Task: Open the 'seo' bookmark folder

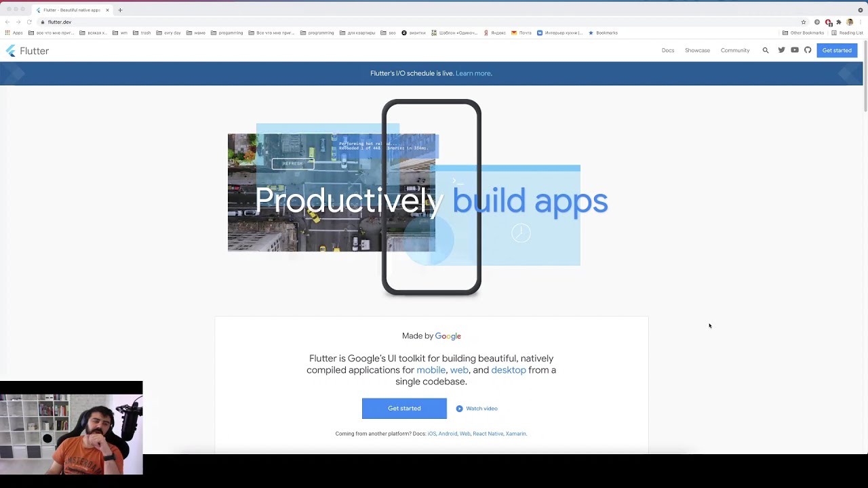Action: tap(389, 33)
